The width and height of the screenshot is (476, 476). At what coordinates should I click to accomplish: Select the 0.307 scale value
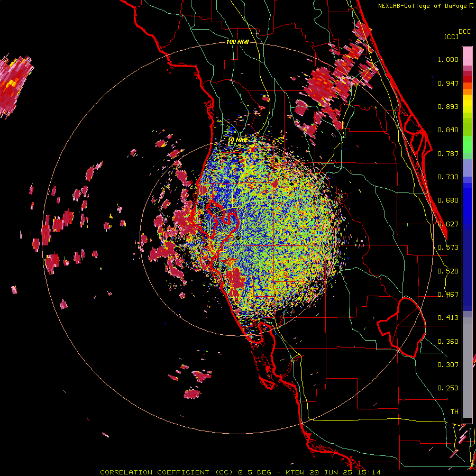coord(448,365)
